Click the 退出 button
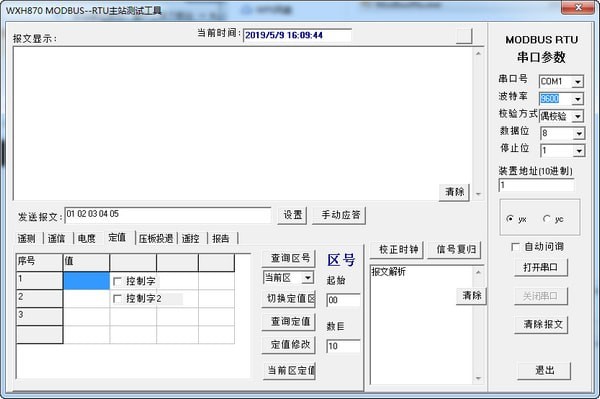600x399 pixels. click(544, 371)
